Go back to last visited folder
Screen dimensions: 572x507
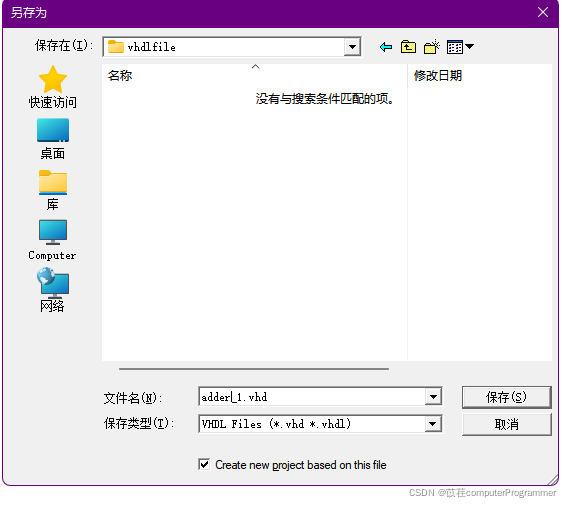(386, 47)
